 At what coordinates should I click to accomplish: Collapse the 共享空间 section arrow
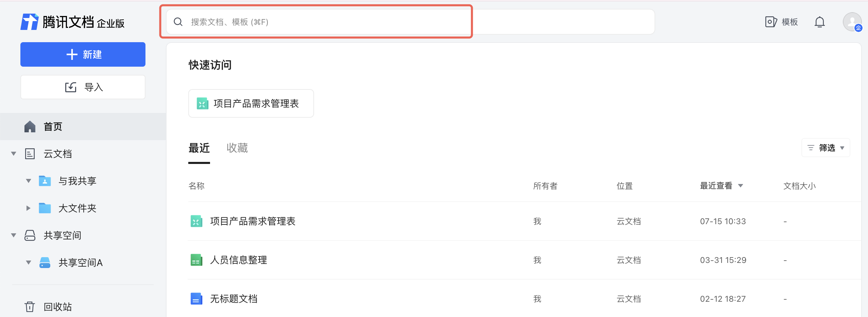14,235
